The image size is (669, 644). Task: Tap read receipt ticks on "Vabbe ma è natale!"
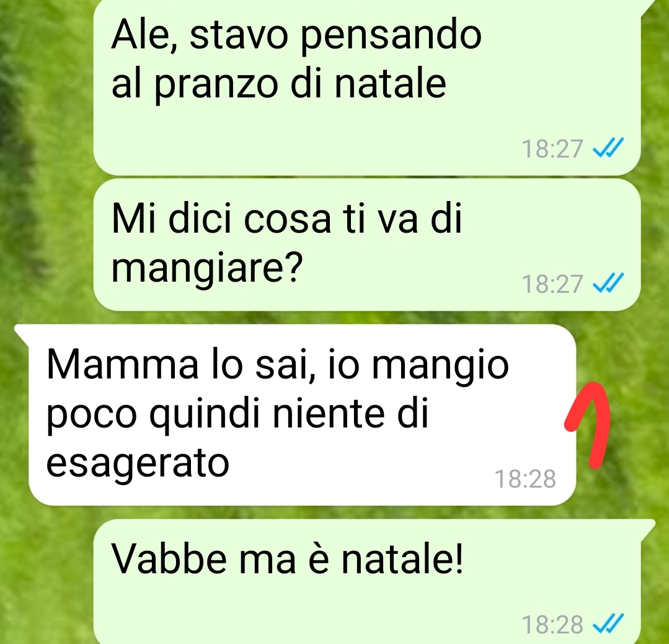coord(608,624)
